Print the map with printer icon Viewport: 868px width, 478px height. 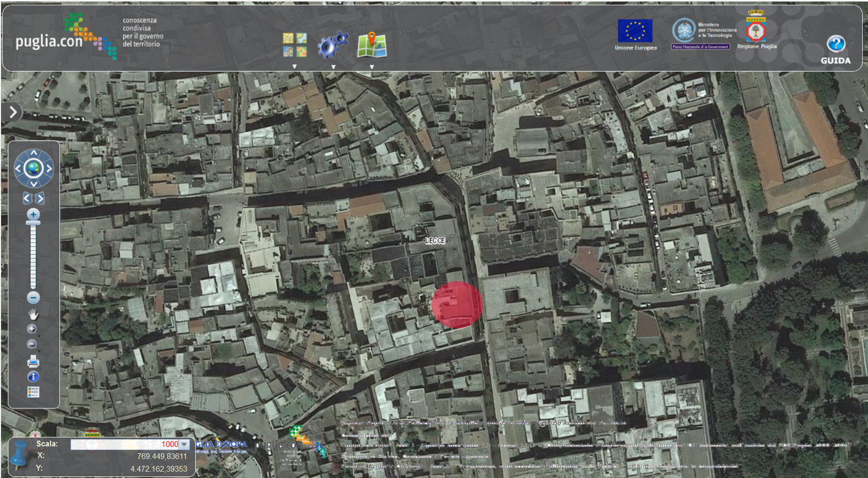tap(33, 361)
